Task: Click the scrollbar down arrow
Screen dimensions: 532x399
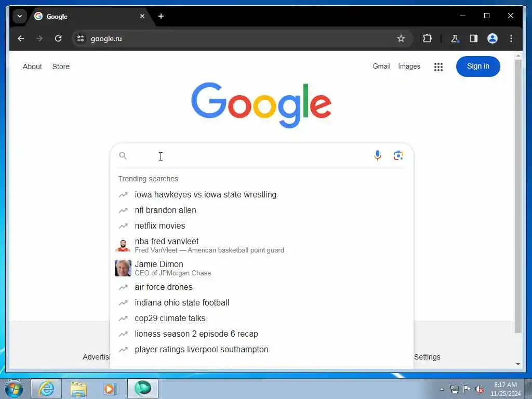Action: (518, 364)
